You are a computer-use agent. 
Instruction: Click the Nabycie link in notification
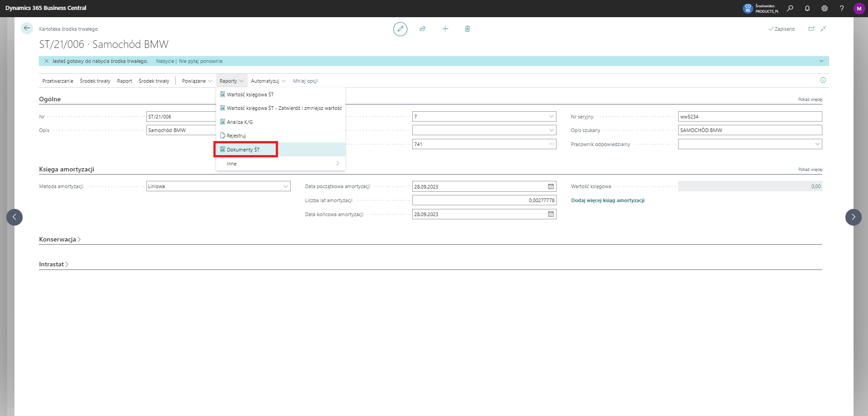pyautogui.click(x=165, y=61)
